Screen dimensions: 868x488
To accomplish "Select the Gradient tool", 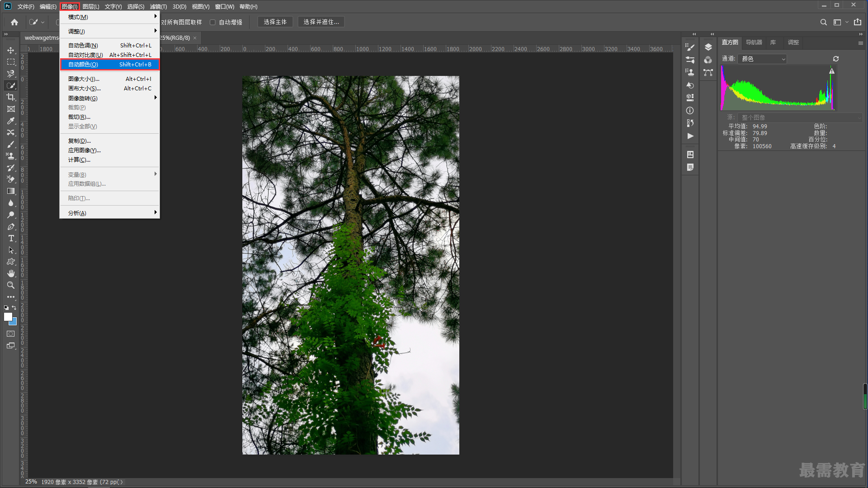I will click(11, 191).
